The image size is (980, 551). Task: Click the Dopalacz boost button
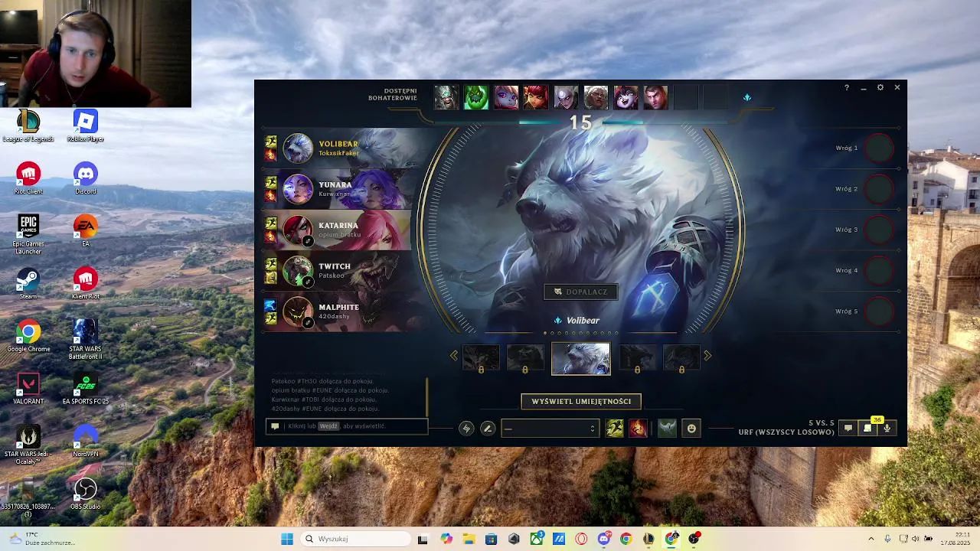click(x=581, y=292)
